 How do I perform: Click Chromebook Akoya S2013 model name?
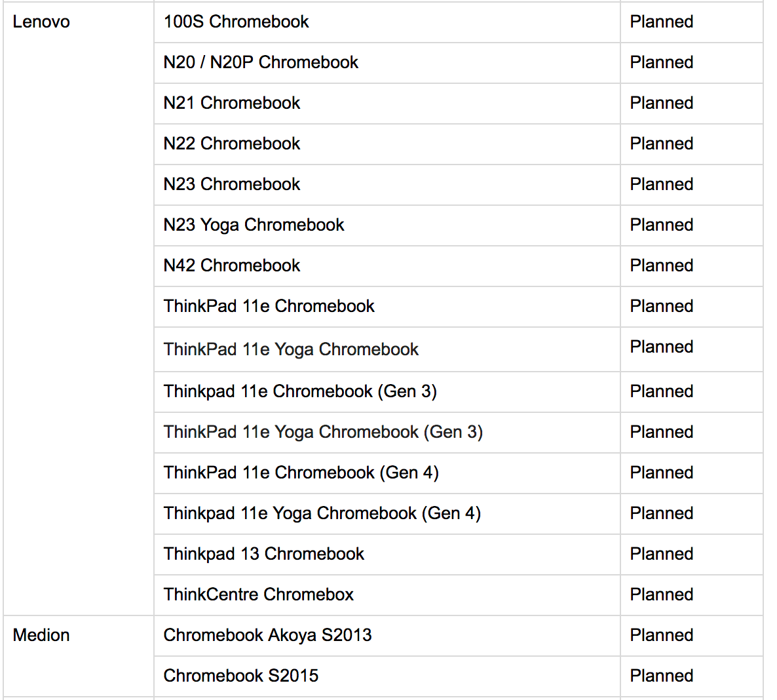tap(267, 635)
